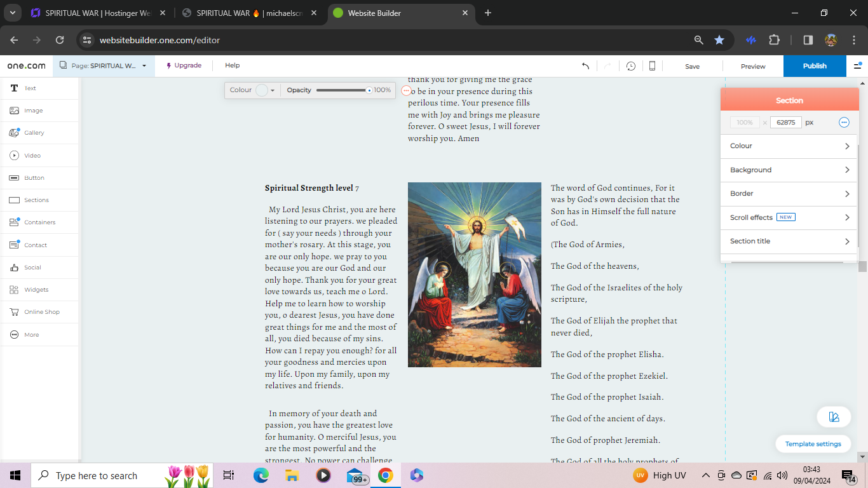
Task: Reload the current browser page
Action: 60,40
